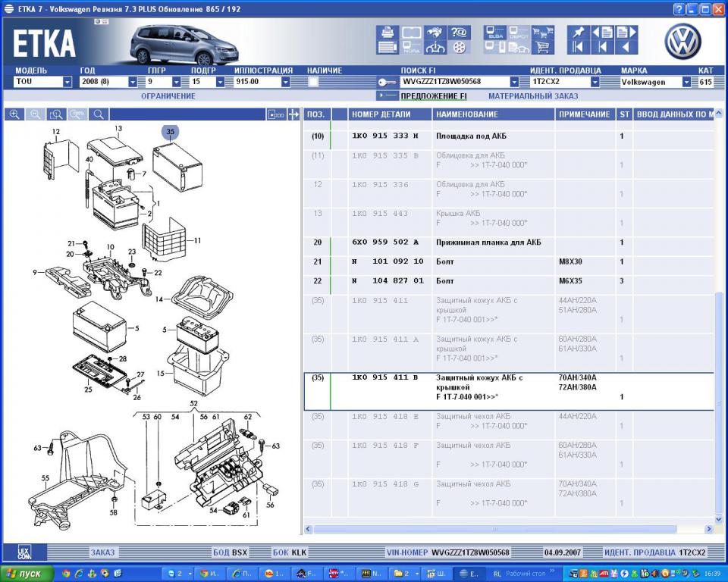Open the binoculars search tool
Image resolution: width=728 pixels, height=582 pixels.
[x=435, y=32]
